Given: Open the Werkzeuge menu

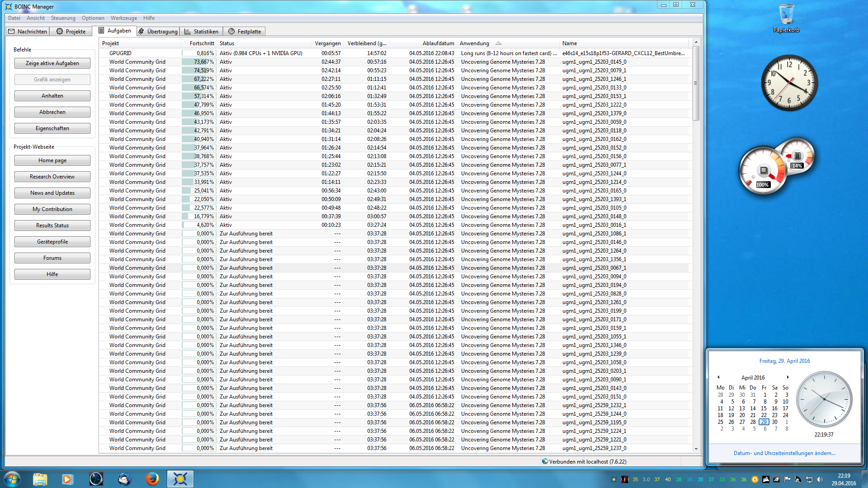Looking at the screenshot, I should pos(124,18).
